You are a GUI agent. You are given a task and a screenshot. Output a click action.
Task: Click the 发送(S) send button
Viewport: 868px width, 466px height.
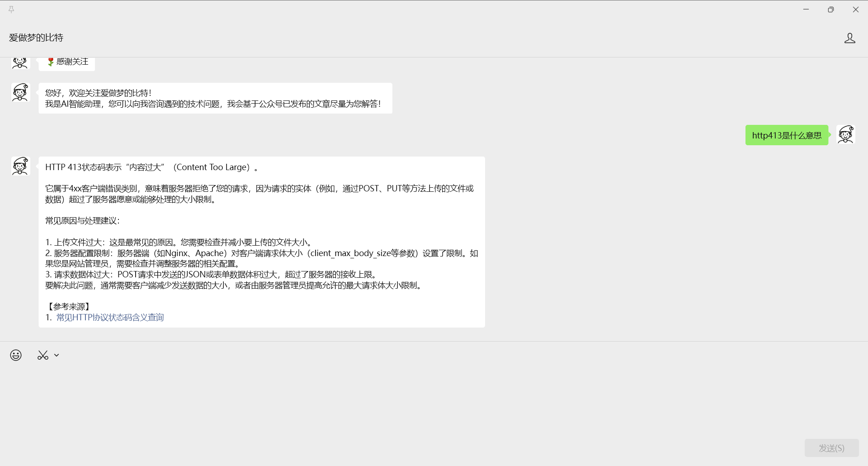[x=831, y=448]
